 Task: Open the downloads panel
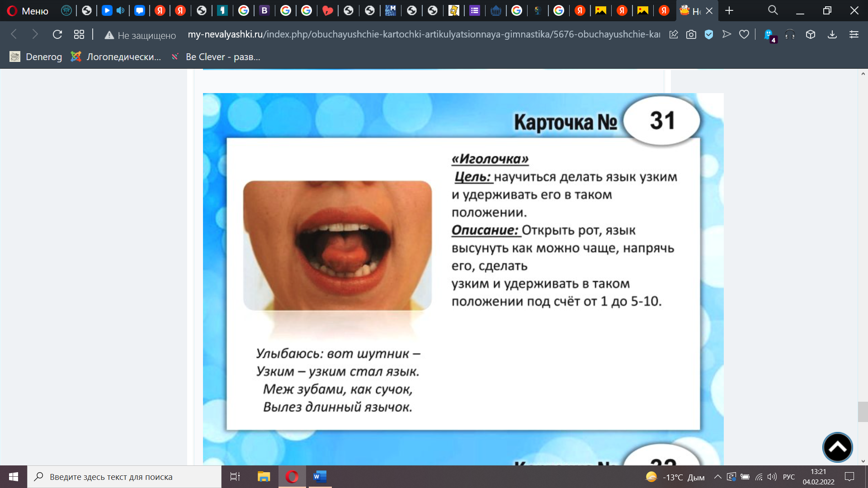pyautogui.click(x=832, y=34)
